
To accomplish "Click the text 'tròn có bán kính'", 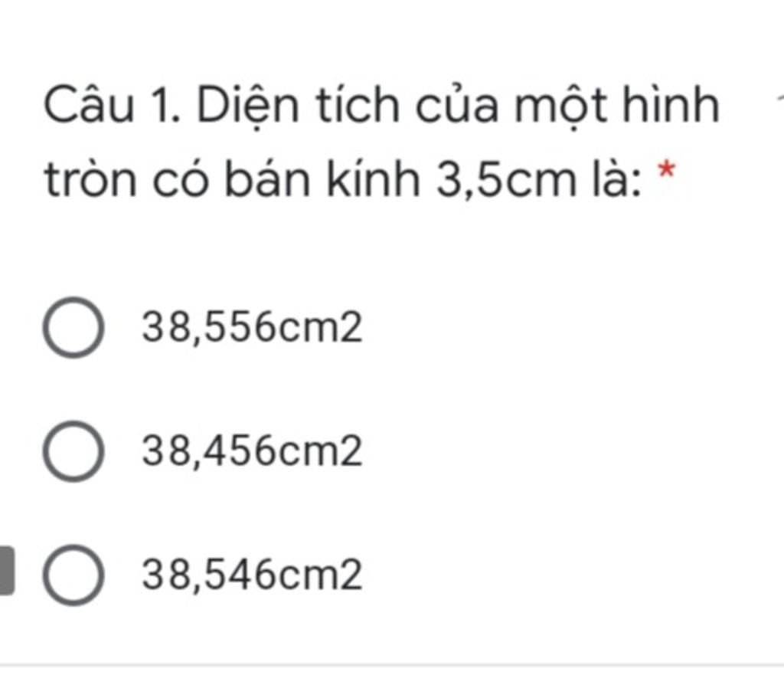I will coord(232,179).
